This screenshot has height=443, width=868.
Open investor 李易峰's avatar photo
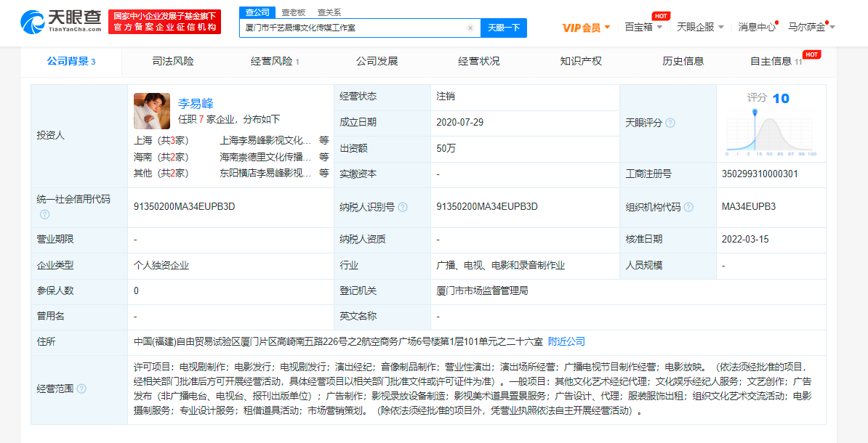click(x=152, y=111)
